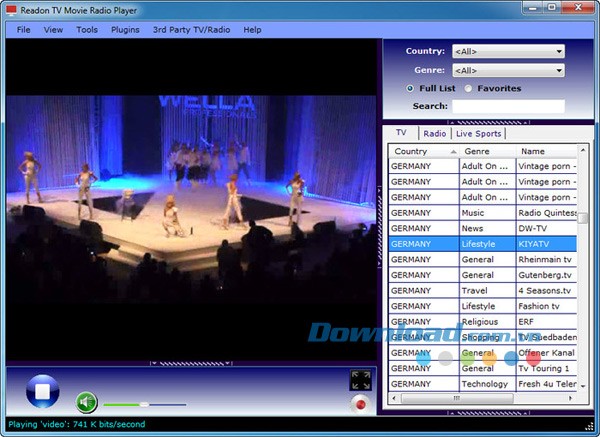
Task: Click the vertical scrollbar thumb in channel list
Action: 583,218
